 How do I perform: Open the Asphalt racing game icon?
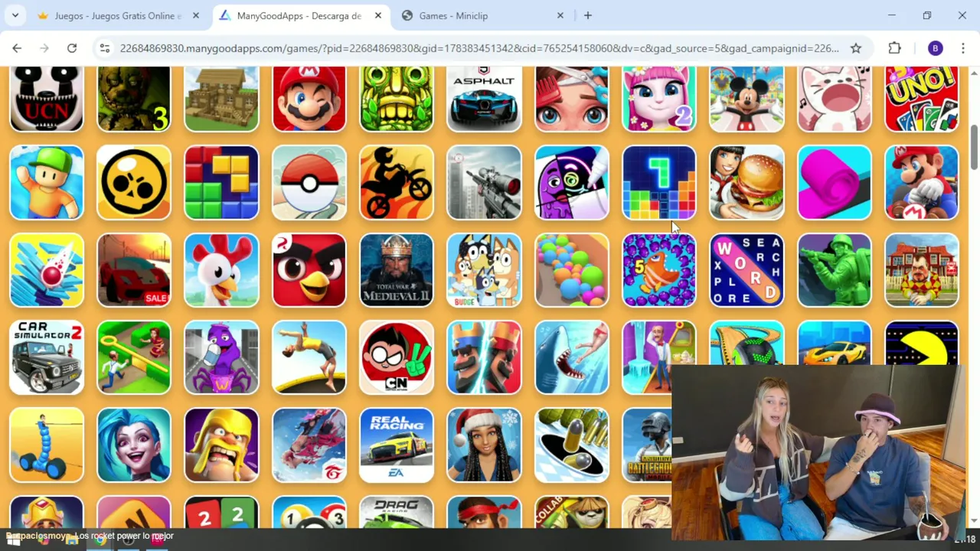(x=484, y=98)
